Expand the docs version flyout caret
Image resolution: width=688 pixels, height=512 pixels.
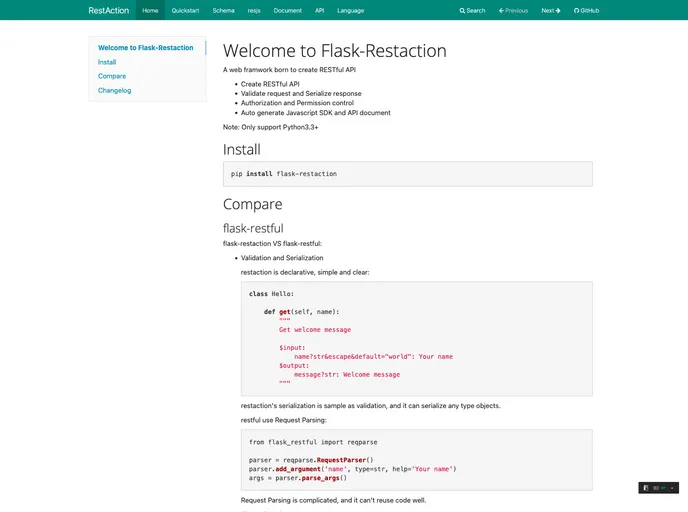[672, 488]
